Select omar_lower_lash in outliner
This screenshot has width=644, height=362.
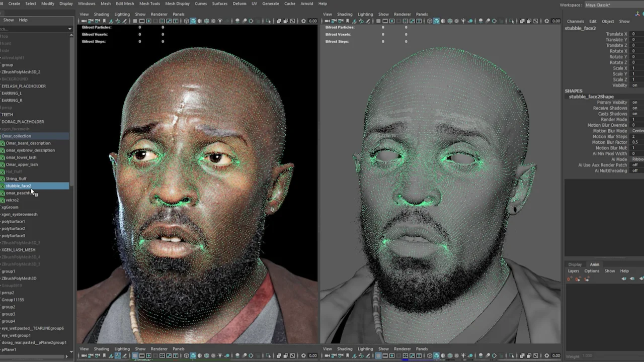click(x=21, y=157)
